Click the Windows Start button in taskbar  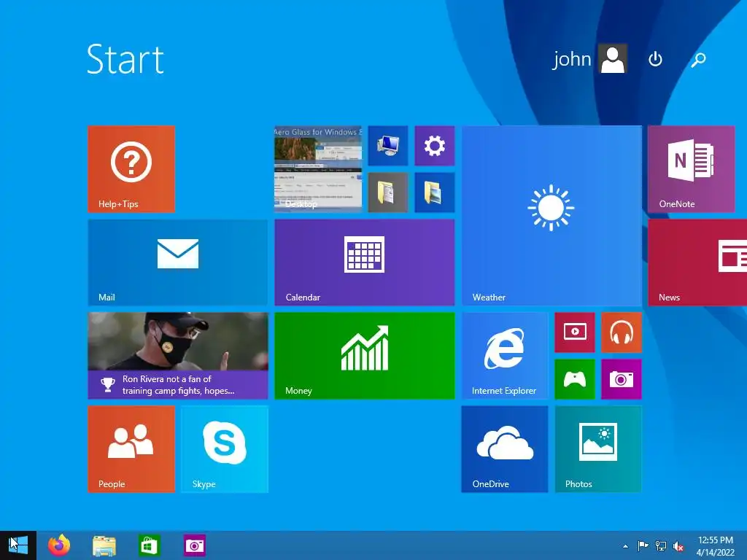coord(18,545)
